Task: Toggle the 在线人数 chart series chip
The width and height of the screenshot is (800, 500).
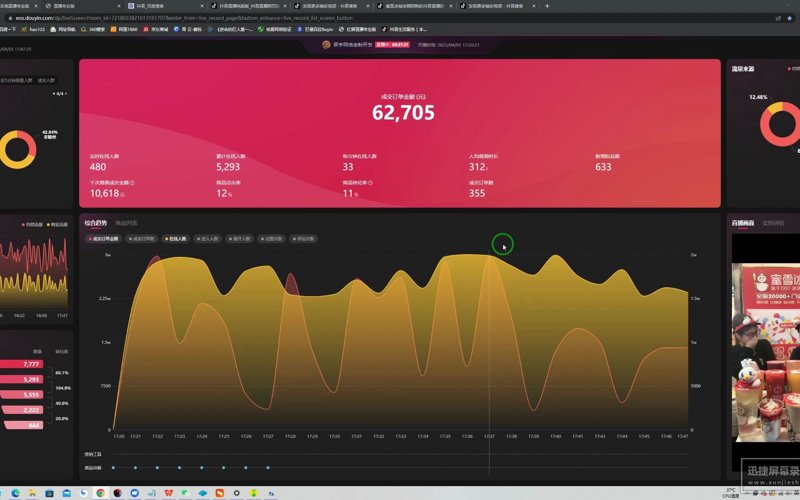Action: [x=176, y=238]
